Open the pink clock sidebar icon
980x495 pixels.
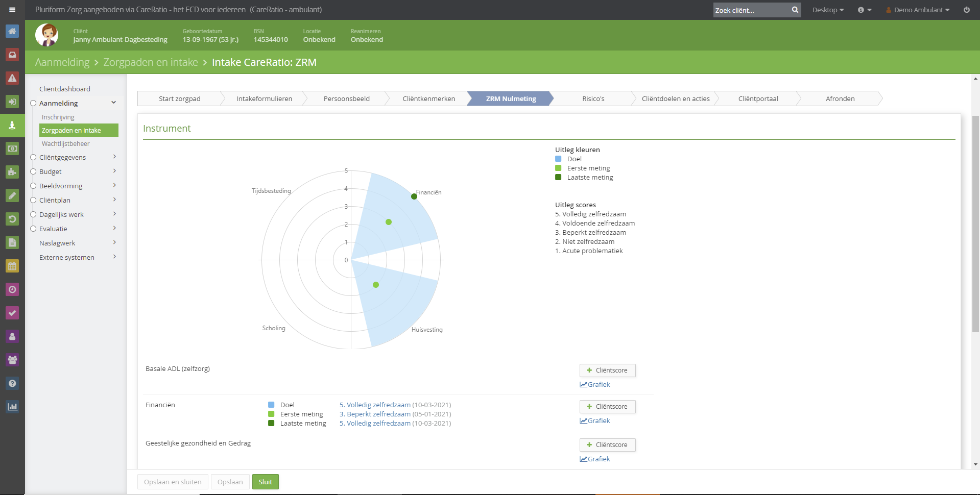point(12,289)
